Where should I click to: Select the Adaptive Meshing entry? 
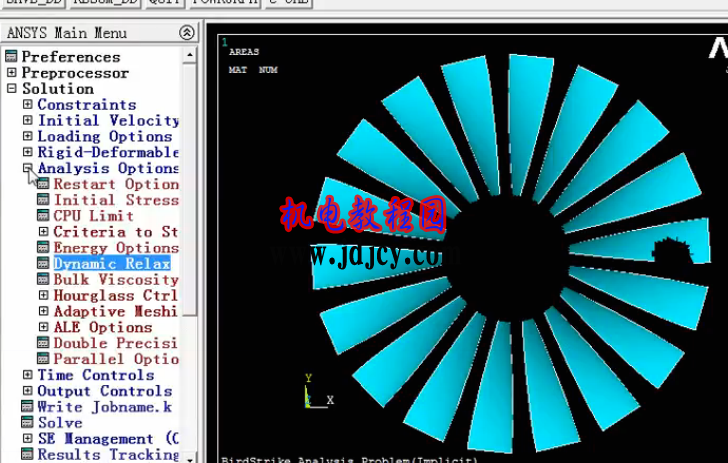coord(116,311)
